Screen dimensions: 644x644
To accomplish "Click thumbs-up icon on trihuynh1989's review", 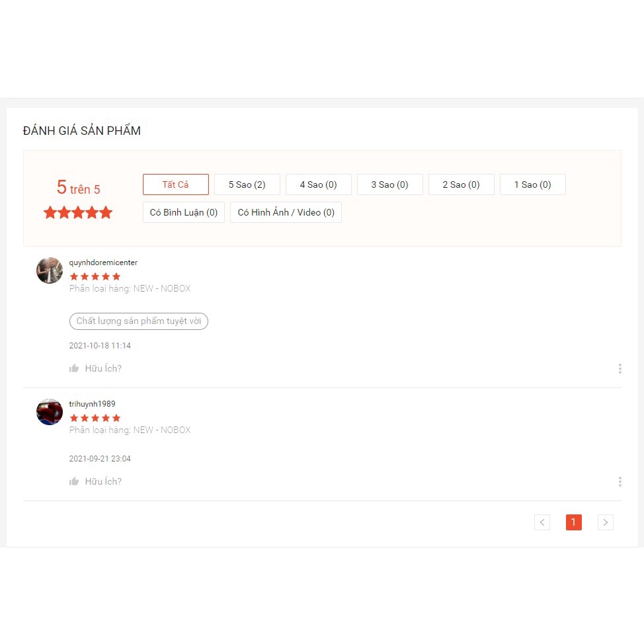I will point(74,481).
